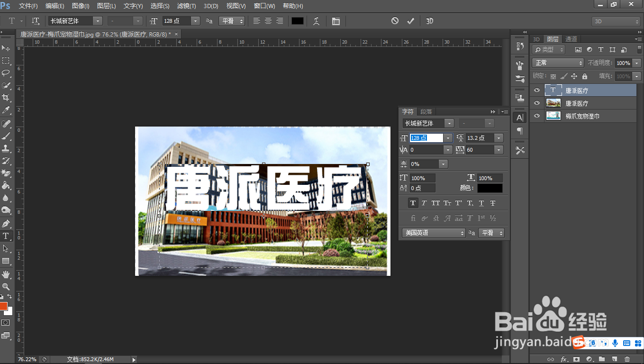
Task: Select the Pen tool
Action: tap(6, 223)
